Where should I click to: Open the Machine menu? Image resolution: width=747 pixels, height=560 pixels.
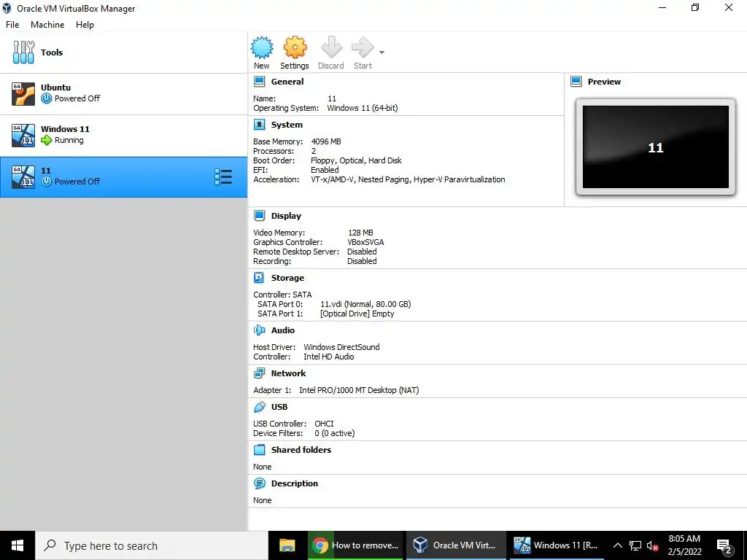tap(47, 25)
